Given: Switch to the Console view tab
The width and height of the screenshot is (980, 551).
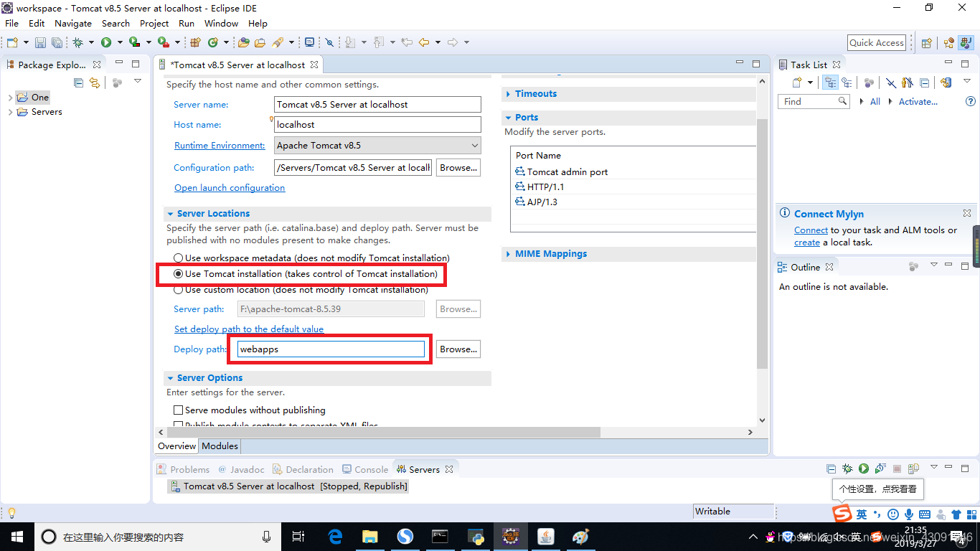Looking at the screenshot, I should pyautogui.click(x=364, y=469).
